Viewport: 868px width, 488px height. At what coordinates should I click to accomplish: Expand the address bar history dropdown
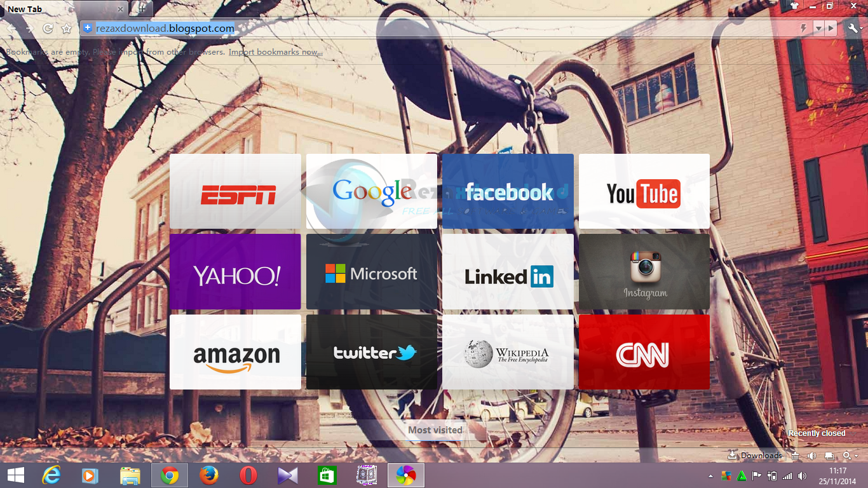(x=818, y=29)
